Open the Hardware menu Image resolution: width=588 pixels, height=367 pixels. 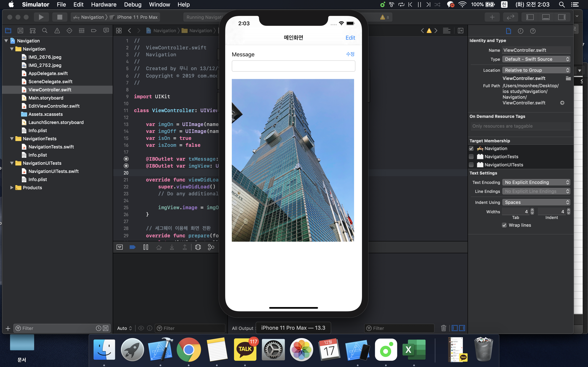[104, 4]
